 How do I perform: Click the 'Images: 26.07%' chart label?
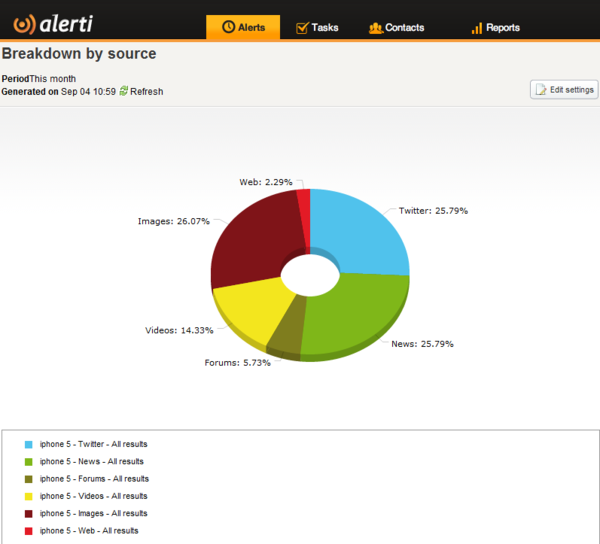(174, 221)
